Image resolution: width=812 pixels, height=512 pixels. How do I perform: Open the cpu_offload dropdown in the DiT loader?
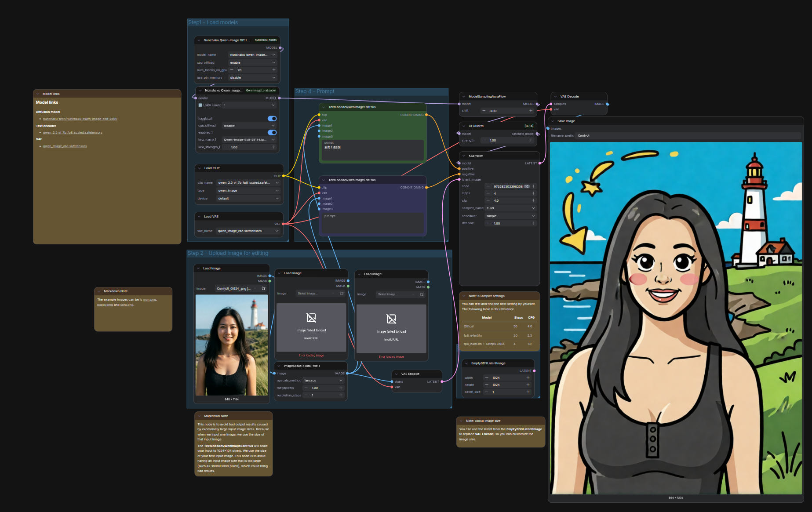[252, 62]
